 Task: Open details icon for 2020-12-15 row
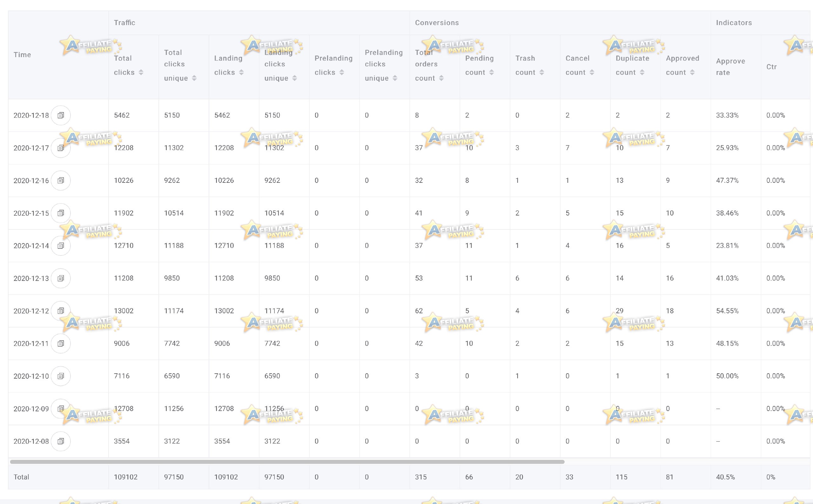pyautogui.click(x=61, y=213)
